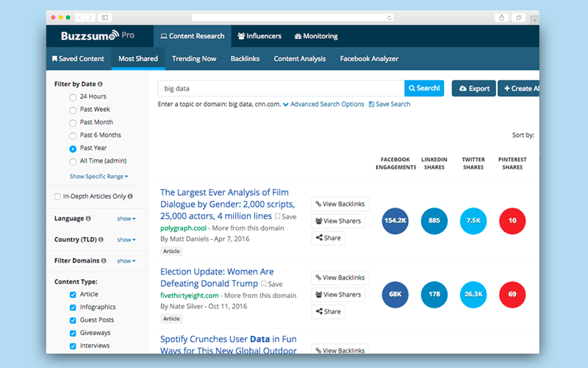Click the 178 LinkedIn shares circle
This screenshot has width=588, height=368.
click(434, 294)
